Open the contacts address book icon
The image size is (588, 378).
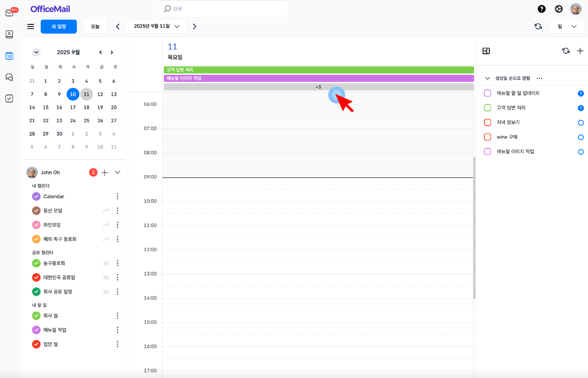(9, 34)
